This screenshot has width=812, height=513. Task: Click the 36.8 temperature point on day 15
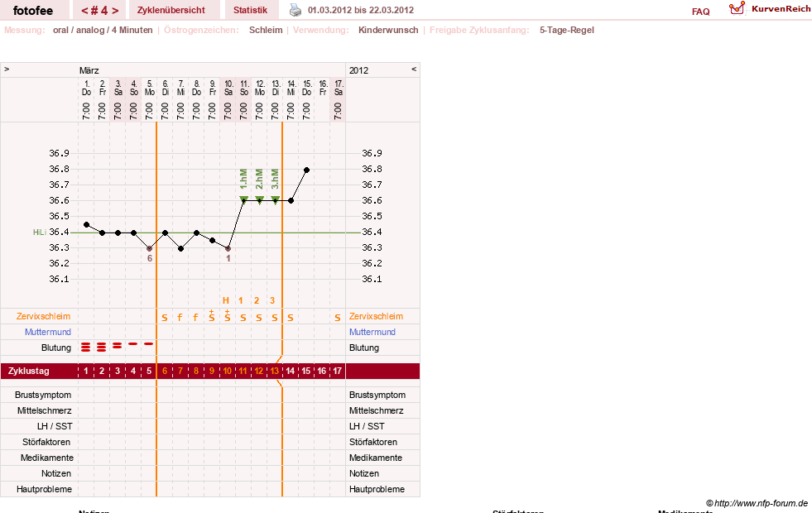pos(306,170)
